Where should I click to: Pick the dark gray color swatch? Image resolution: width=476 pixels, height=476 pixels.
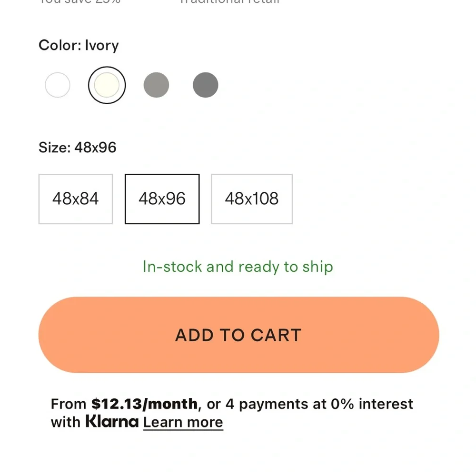click(206, 85)
